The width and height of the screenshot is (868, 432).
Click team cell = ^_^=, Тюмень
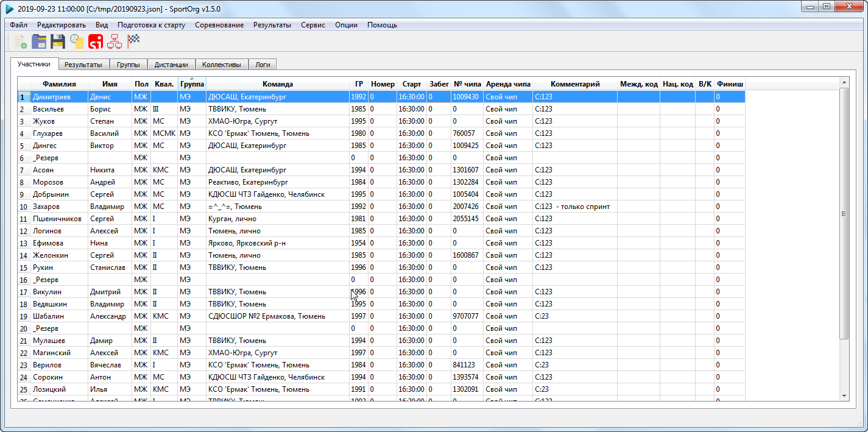point(278,207)
